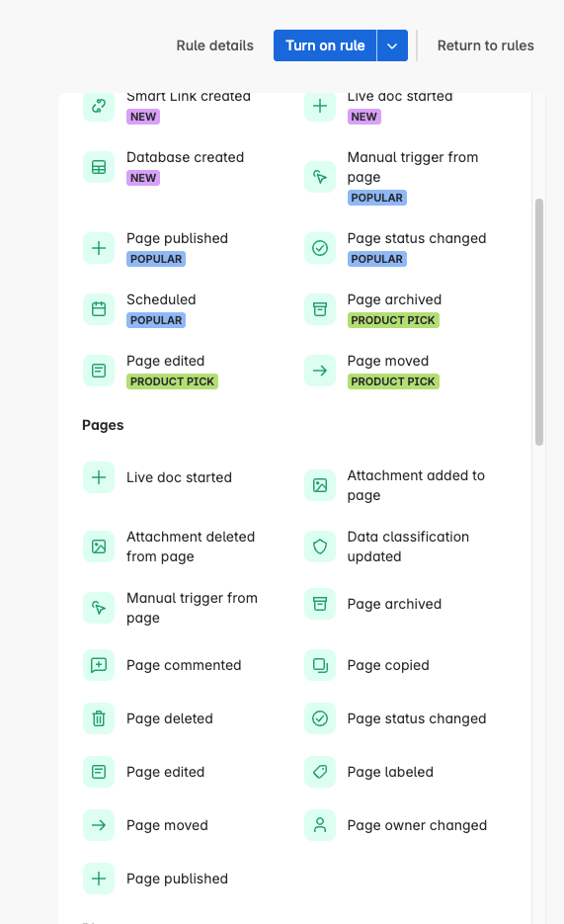Viewport: 564px width, 924px height.
Task: Go back via Return to rules
Action: [486, 45]
